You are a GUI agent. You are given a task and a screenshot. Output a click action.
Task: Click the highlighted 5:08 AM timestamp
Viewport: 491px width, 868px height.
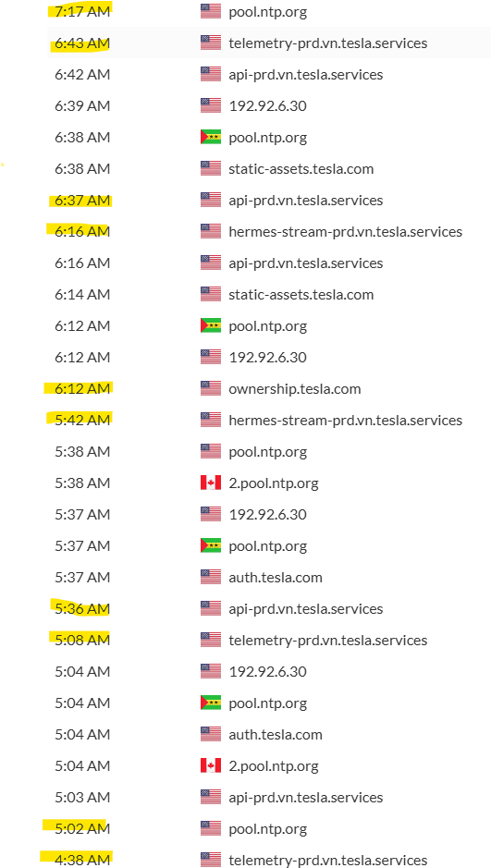point(82,640)
